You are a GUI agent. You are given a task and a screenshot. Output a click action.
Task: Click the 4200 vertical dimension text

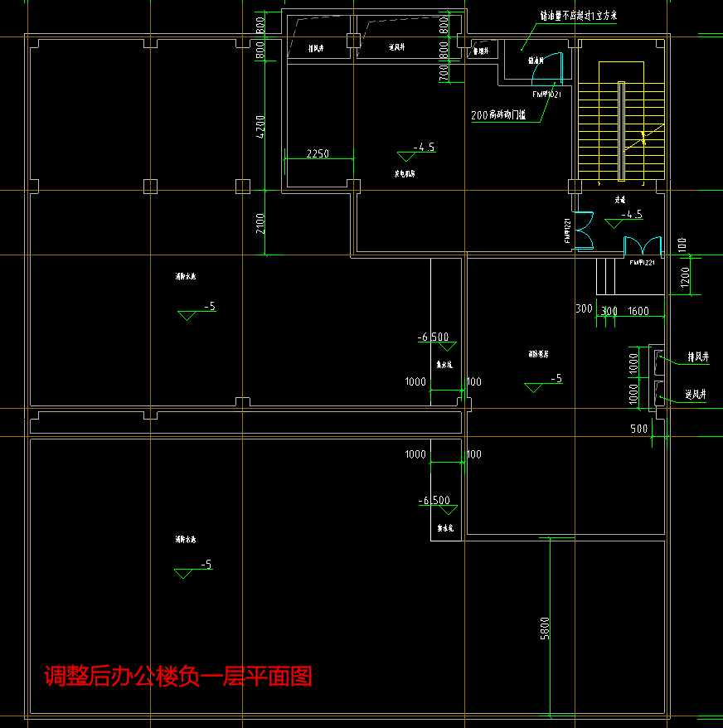pyautogui.click(x=260, y=129)
